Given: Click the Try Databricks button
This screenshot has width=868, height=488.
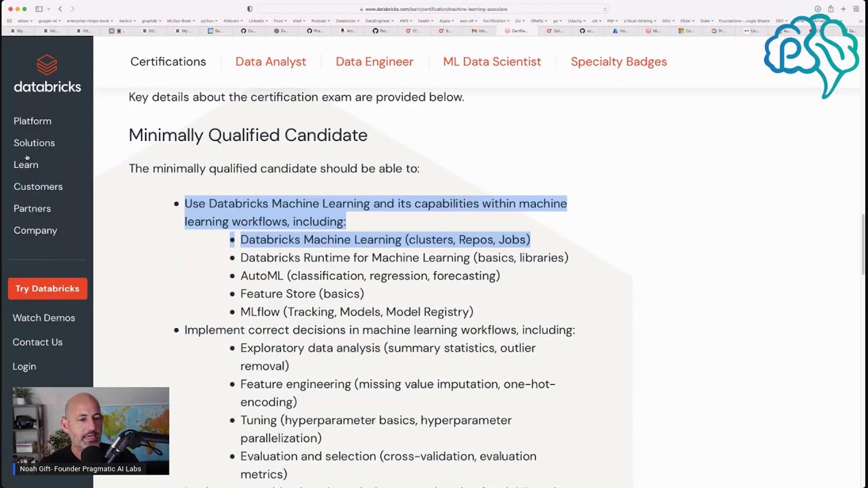Looking at the screenshot, I should point(47,289).
